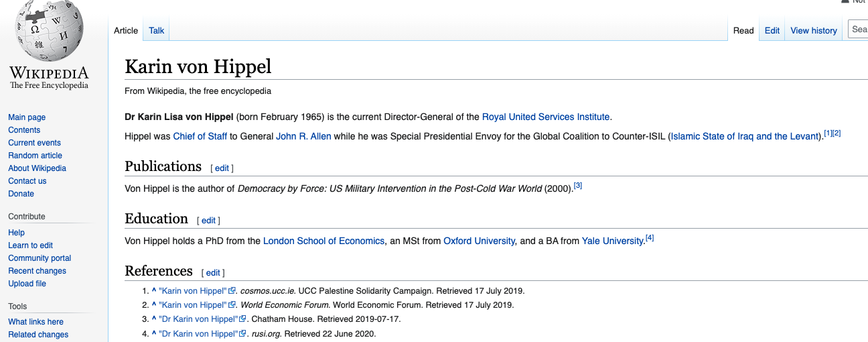This screenshot has width=868, height=342.
Task: Open the Contents sidebar link
Action: [24, 130]
